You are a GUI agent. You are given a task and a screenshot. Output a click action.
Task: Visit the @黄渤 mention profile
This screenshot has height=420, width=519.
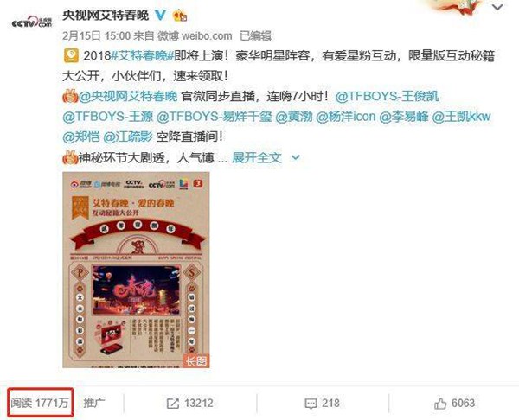pyautogui.click(x=294, y=117)
